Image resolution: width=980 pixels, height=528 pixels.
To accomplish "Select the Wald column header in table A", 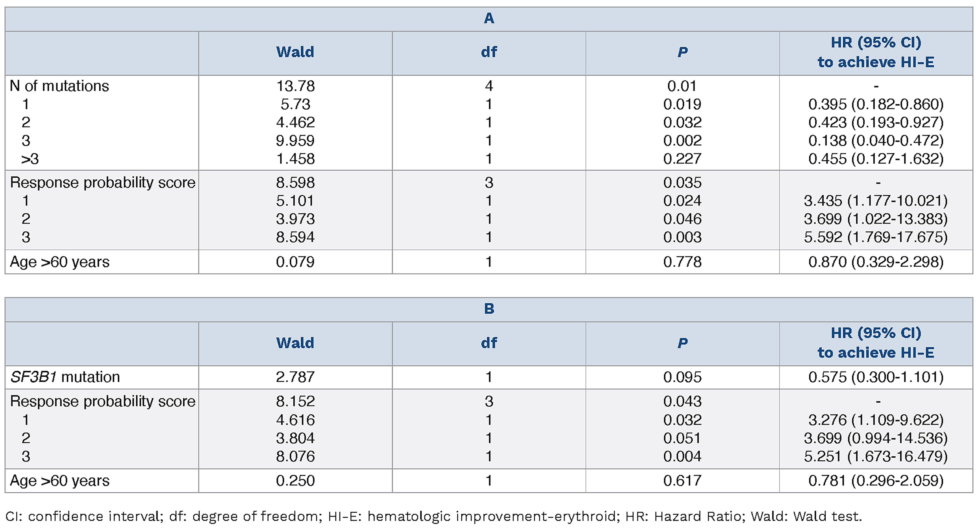I will click(x=295, y=52).
